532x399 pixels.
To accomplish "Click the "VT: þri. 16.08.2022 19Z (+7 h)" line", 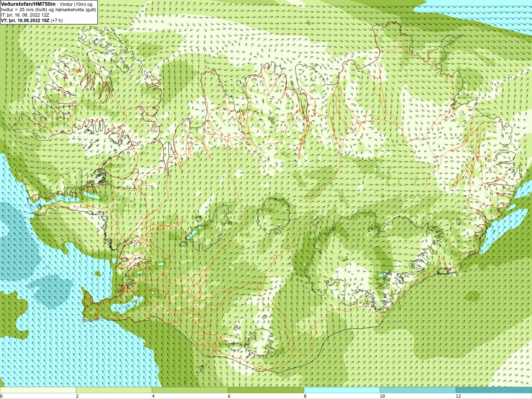I will point(32,20).
